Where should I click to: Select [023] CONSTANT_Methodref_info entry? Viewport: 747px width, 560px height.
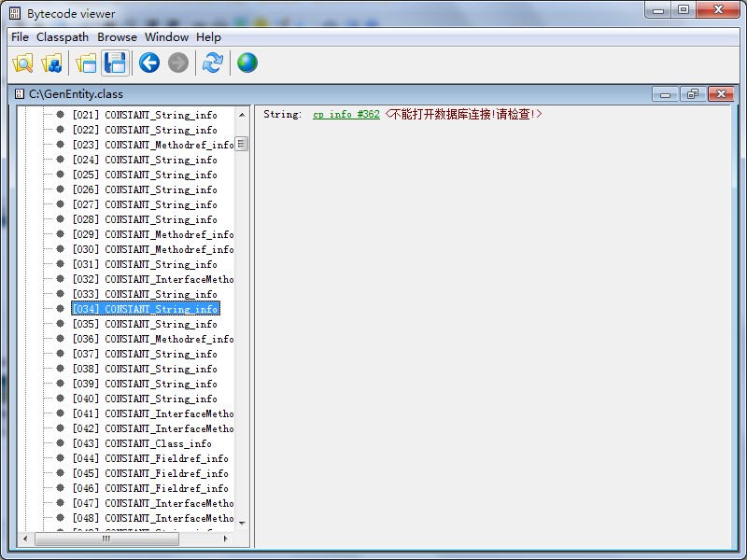153,145
